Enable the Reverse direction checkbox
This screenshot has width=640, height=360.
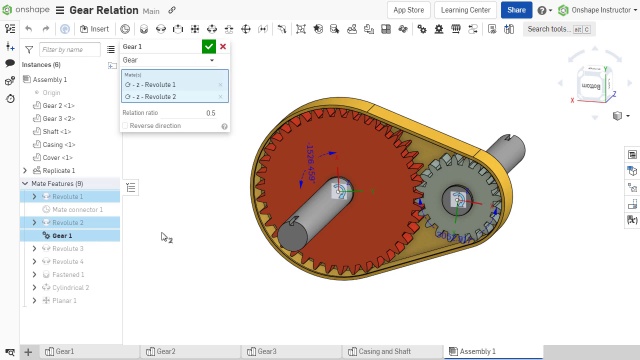point(125,126)
